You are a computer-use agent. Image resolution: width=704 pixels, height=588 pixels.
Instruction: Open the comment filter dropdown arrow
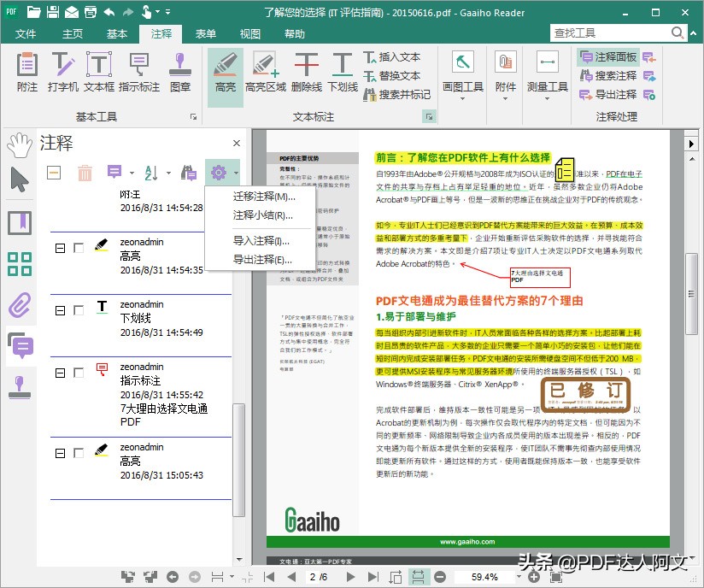point(132,173)
